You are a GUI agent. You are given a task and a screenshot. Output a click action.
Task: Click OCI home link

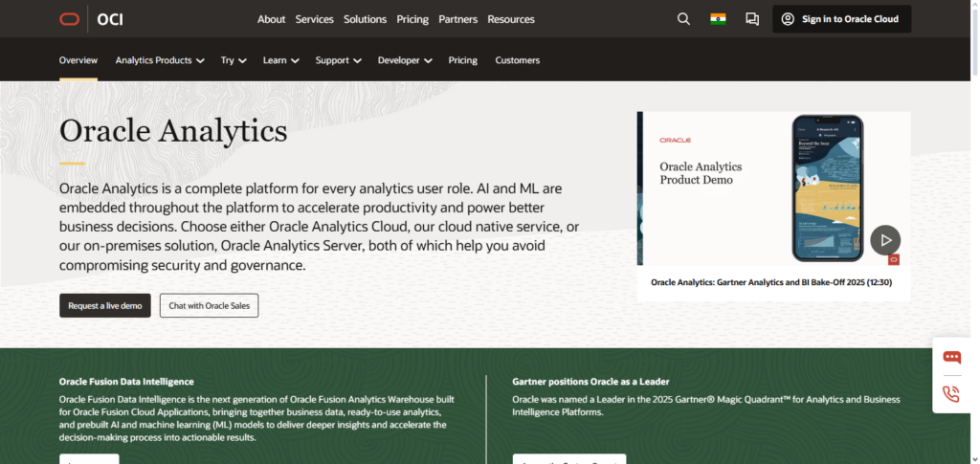click(x=110, y=19)
